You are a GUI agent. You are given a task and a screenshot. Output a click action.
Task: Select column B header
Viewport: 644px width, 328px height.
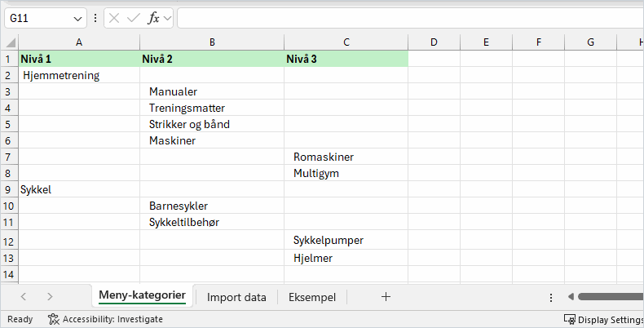212,42
